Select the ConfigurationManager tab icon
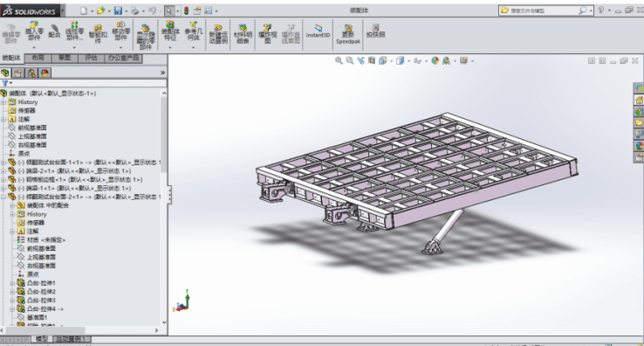644x346 pixels. click(x=31, y=73)
